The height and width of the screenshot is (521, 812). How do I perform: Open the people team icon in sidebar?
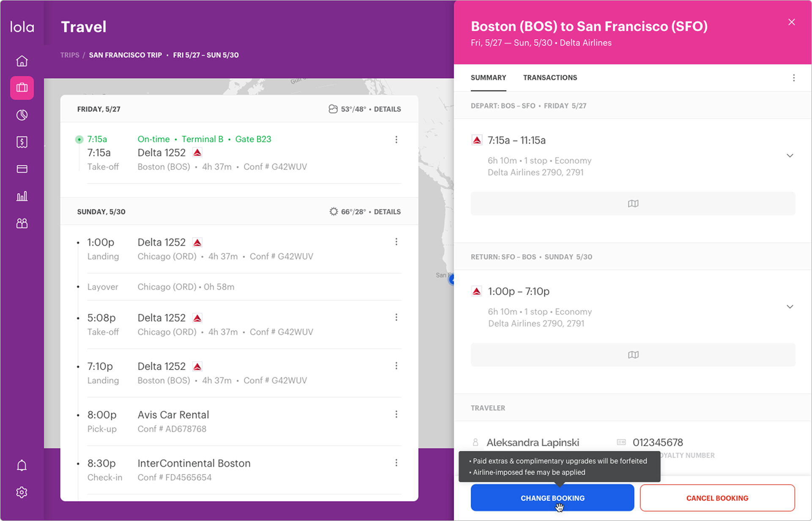pos(22,223)
